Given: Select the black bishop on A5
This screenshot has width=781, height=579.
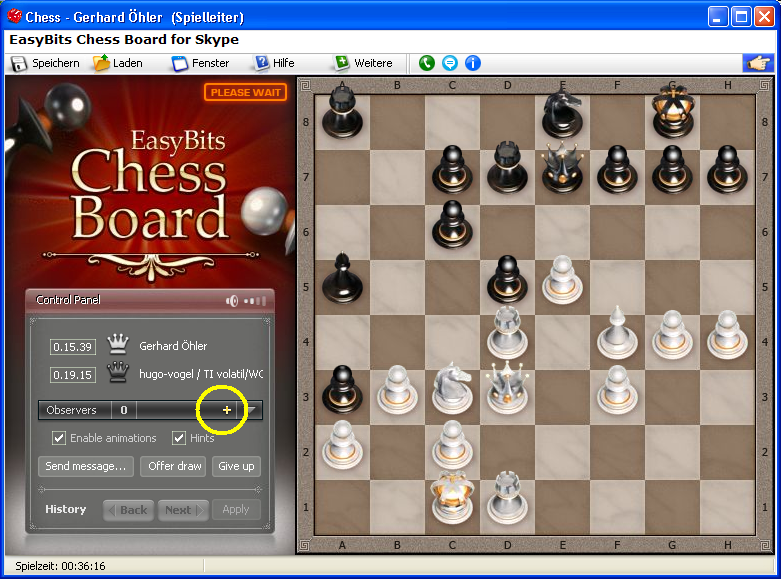Looking at the screenshot, I should 342,279.
